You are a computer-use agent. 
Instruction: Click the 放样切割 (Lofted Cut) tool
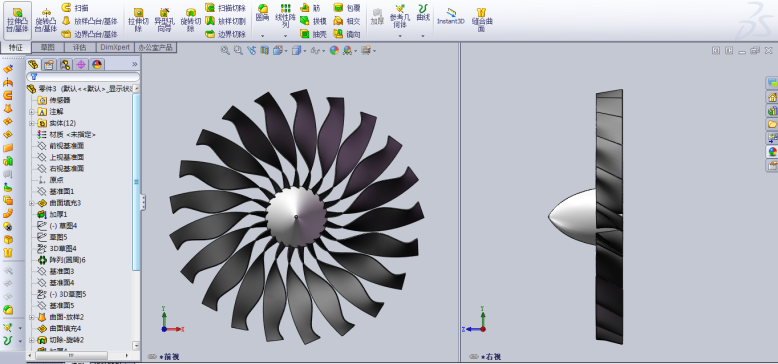[x=225, y=21]
